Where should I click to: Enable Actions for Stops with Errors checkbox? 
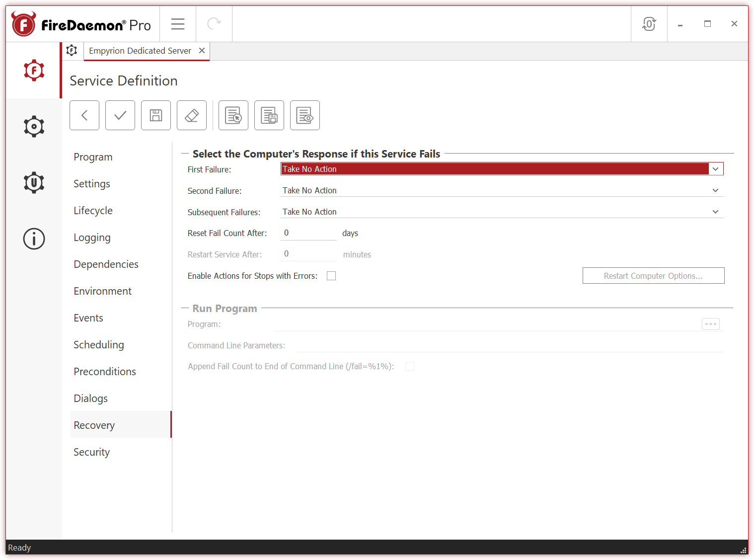(331, 276)
